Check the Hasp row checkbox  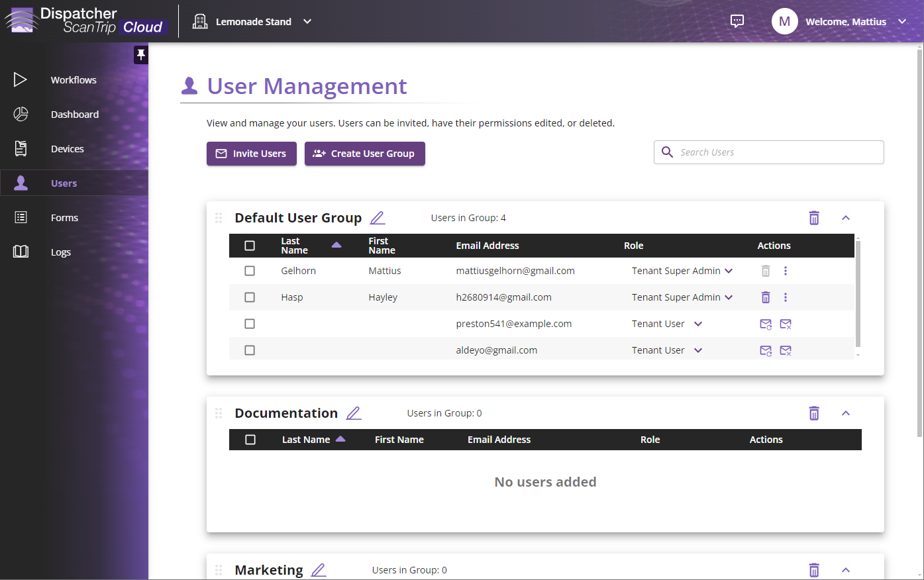point(250,297)
